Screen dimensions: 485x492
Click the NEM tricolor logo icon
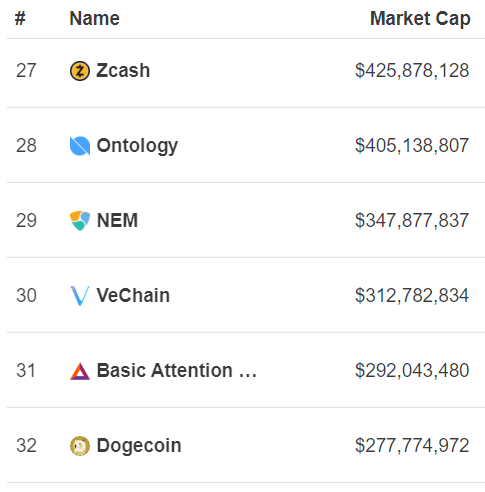pyautogui.click(x=80, y=221)
